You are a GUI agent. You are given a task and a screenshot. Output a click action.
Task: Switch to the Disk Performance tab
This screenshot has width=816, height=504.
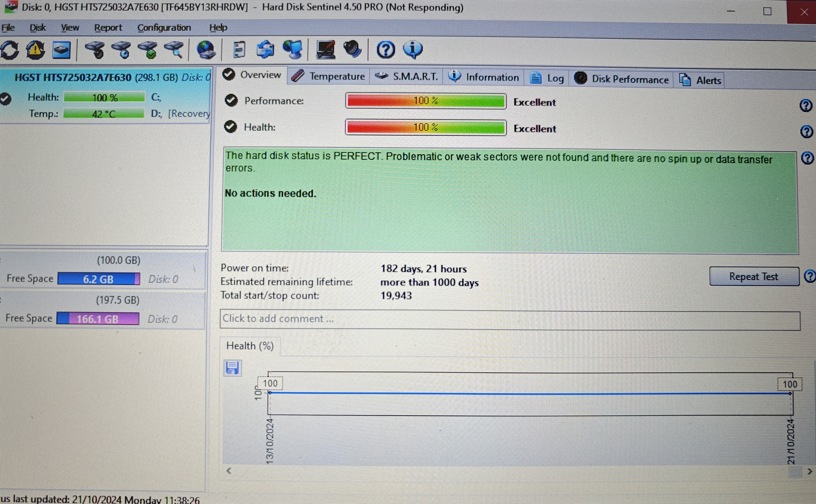[621, 79]
